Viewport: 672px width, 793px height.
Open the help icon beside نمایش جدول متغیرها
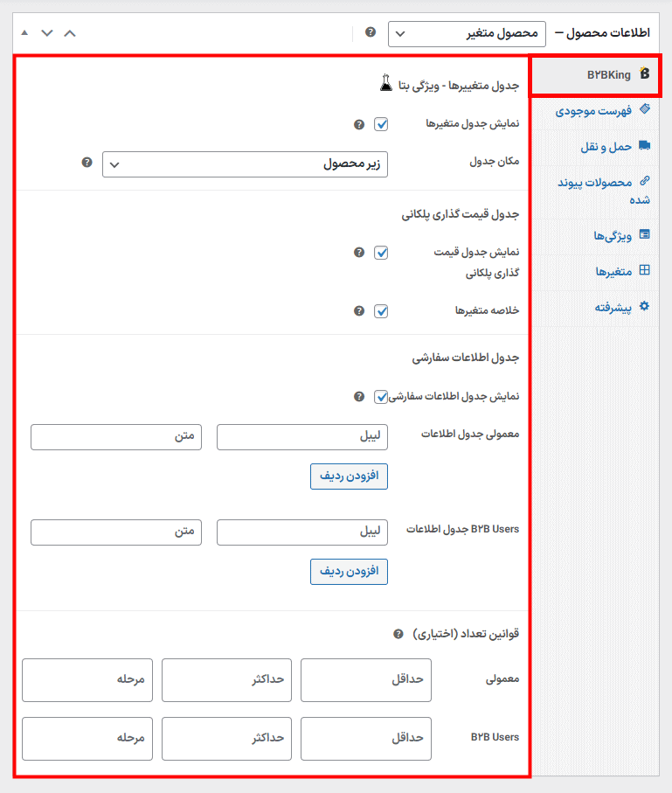[x=358, y=124]
